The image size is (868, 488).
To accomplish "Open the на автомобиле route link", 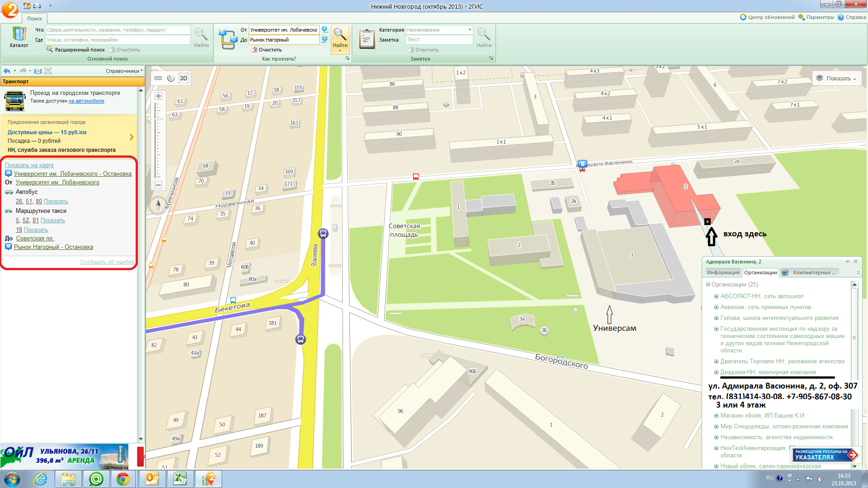I will (86, 101).
